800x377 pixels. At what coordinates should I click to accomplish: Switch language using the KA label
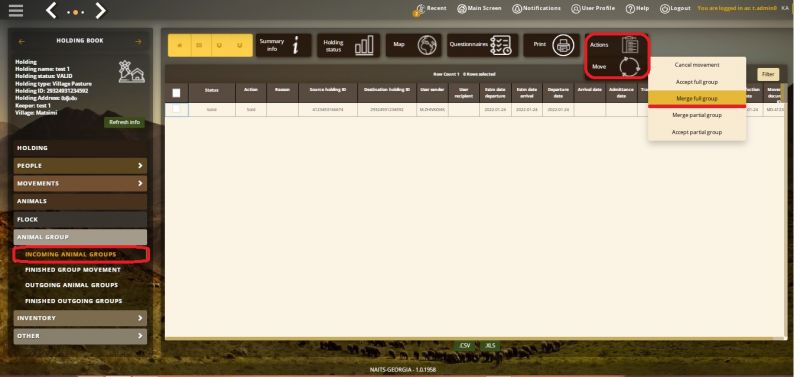click(785, 8)
